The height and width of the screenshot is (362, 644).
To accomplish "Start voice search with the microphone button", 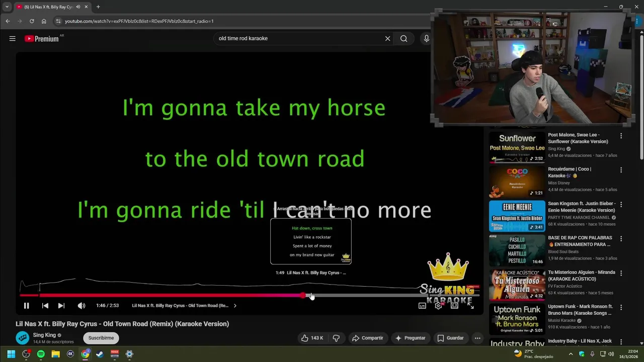I will [x=426, y=39].
